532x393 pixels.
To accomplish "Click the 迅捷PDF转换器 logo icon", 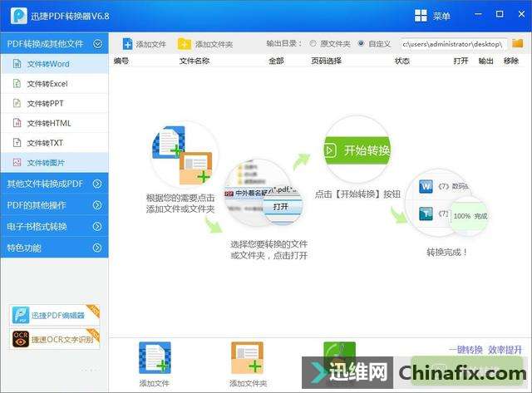I will pyautogui.click(x=18, y=16).
